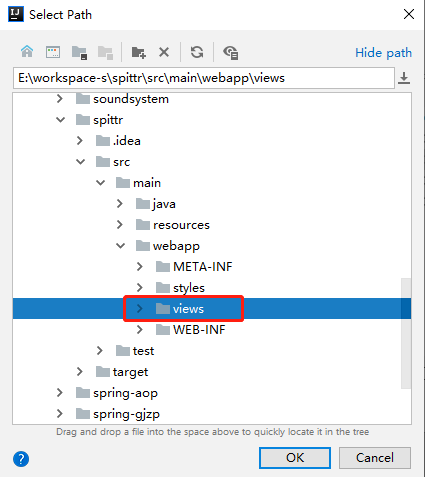Collapse the main folder
The image size is (425, 477).
point(100,183)
